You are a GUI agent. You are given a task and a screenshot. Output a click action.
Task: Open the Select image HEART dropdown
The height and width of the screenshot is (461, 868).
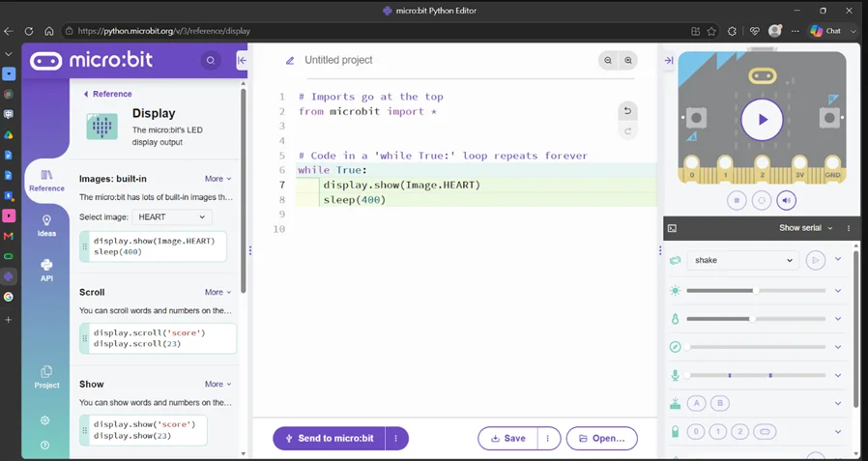[x=172, y=216]
